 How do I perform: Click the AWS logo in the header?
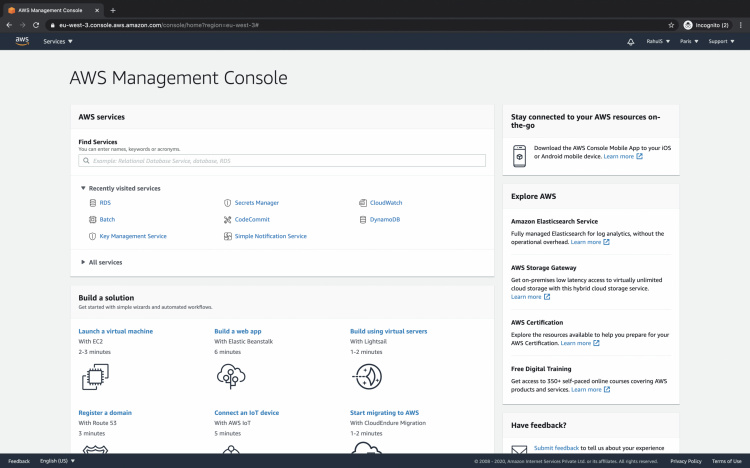click(x=22, y=41)
